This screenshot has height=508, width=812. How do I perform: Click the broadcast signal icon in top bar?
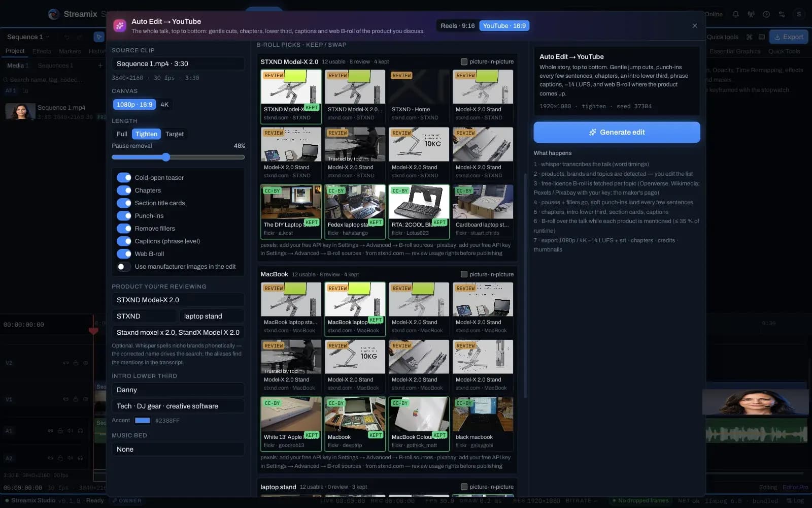coord(751,14)
